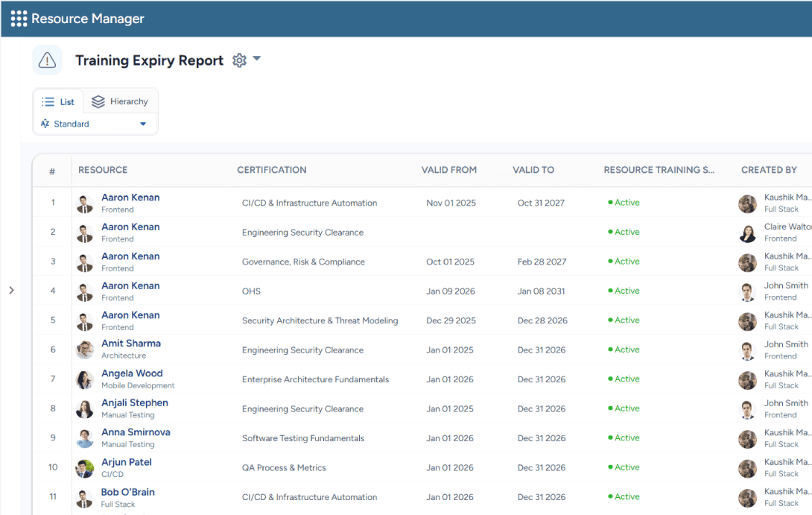812x515 pixels.
Task: Click the 'Dec 29 2025' valid from date
Action: 451,320
